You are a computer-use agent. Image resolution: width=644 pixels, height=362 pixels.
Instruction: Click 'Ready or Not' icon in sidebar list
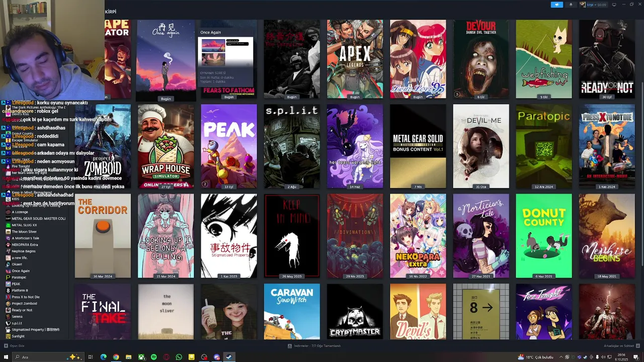[8, 310]
